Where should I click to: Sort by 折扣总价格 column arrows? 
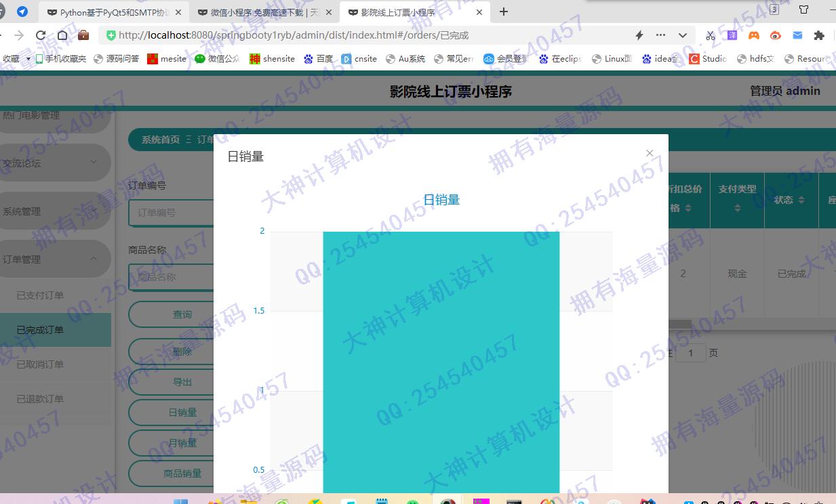click(688, 209)
